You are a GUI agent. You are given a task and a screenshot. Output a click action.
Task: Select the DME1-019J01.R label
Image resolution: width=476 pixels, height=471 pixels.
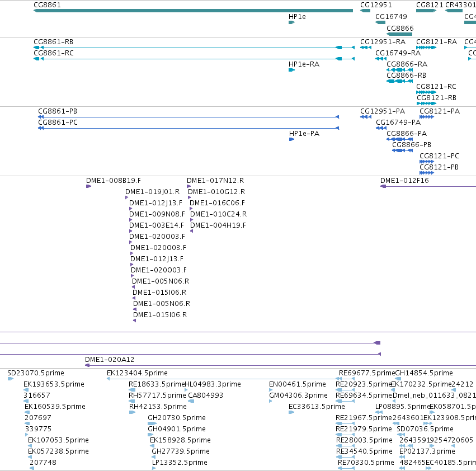coord(152,192)
